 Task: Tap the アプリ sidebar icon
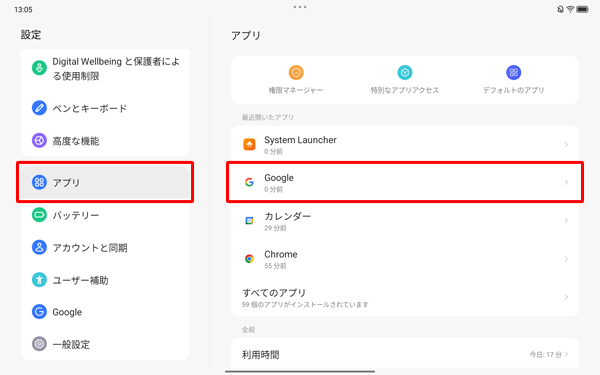coord(39,182)
